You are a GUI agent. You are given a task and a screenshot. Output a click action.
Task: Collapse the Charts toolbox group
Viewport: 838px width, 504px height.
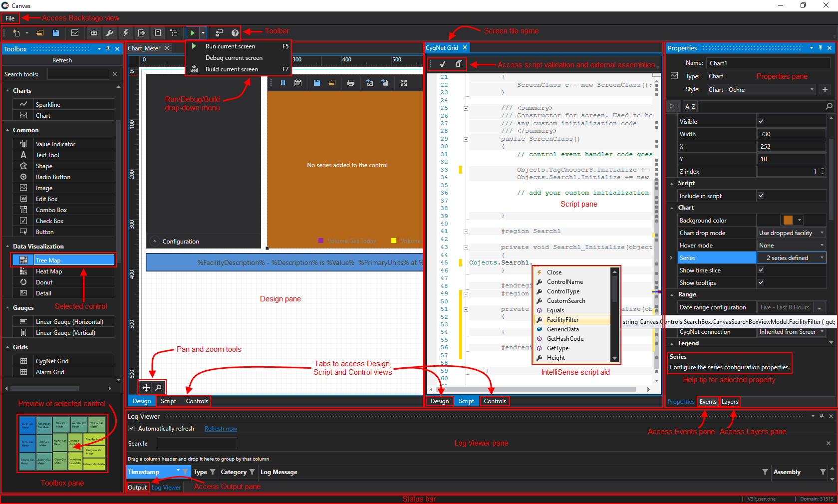pyautogui.click(x=7, y=91)
